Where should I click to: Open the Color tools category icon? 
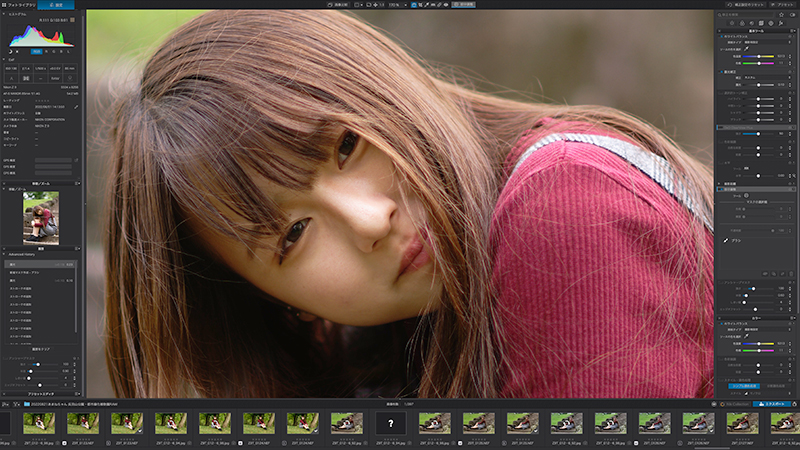(742, 23)
